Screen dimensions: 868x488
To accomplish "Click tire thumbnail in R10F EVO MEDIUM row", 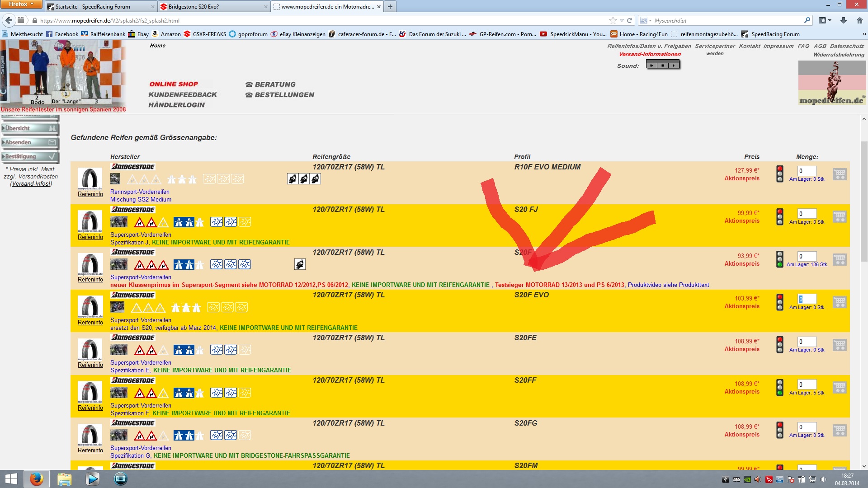I will click(x=90, y=179).
